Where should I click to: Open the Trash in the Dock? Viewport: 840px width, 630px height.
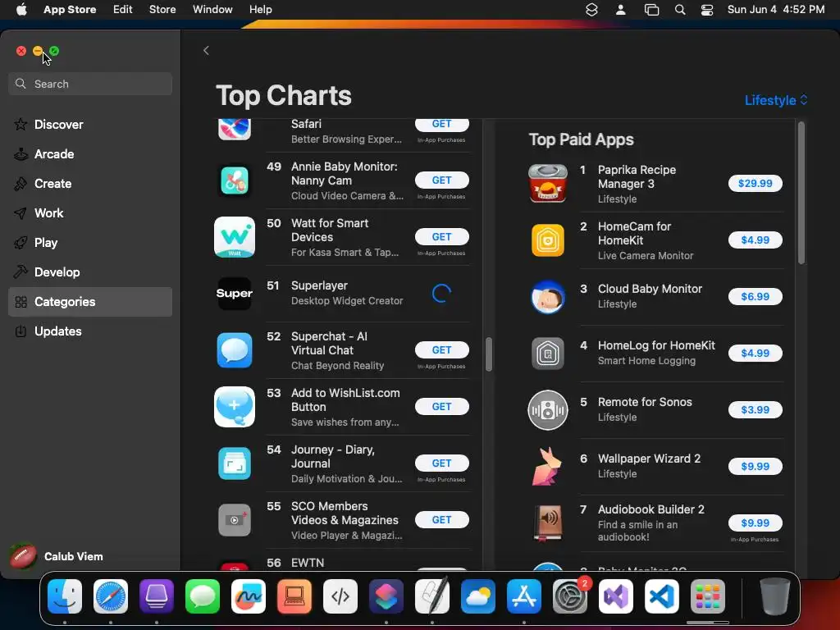774,596
